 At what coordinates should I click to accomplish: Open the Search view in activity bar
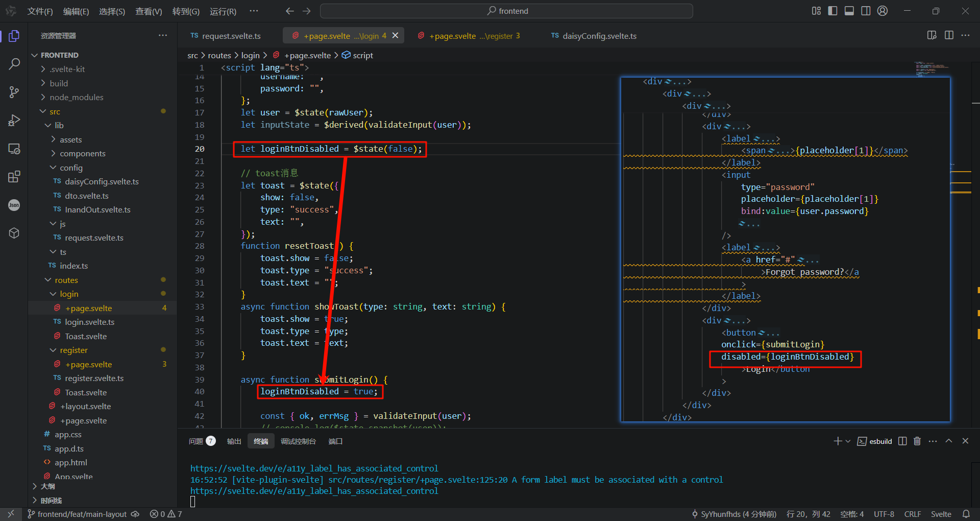click(x=14, y=64)
